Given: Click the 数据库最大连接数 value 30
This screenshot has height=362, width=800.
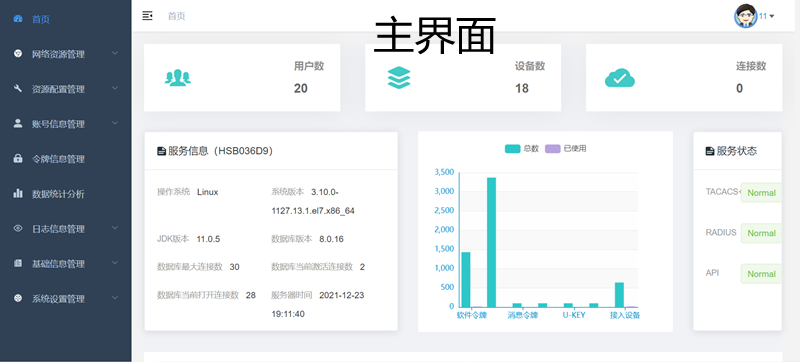Looking at the screenshot, I should pos(235,267).
